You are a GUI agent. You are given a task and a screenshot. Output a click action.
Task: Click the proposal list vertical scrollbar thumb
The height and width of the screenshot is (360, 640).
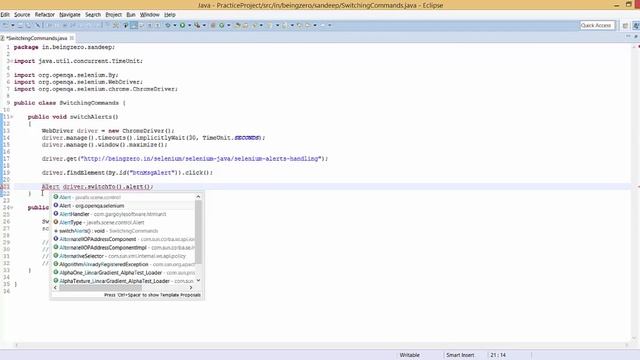[198, 232]
